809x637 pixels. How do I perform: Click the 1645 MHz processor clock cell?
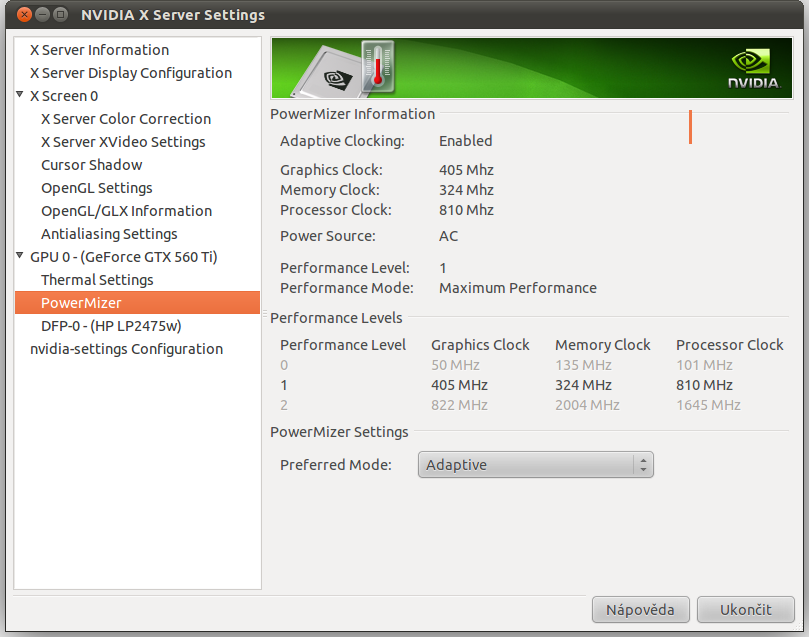coord(708,405)
